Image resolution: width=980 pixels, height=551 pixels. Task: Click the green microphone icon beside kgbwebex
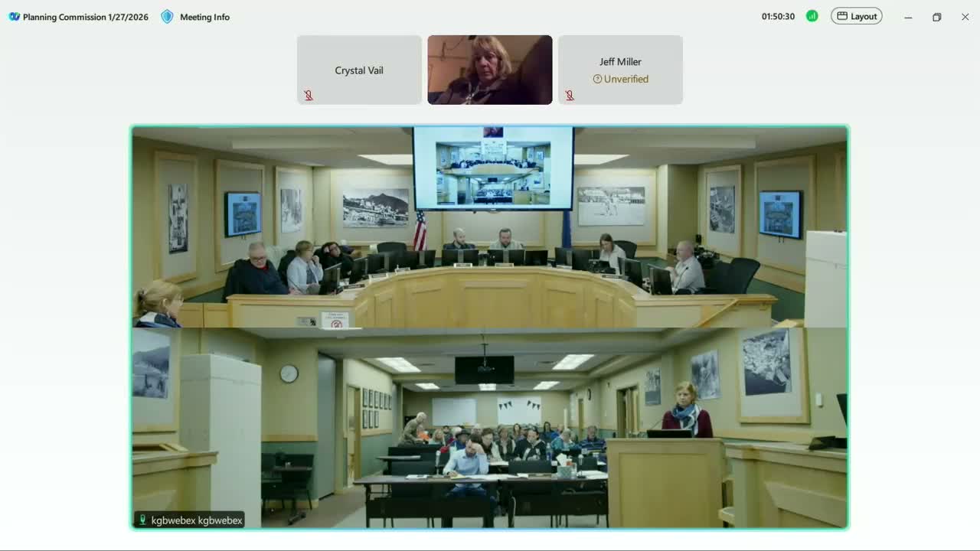(x=142, y=520)
